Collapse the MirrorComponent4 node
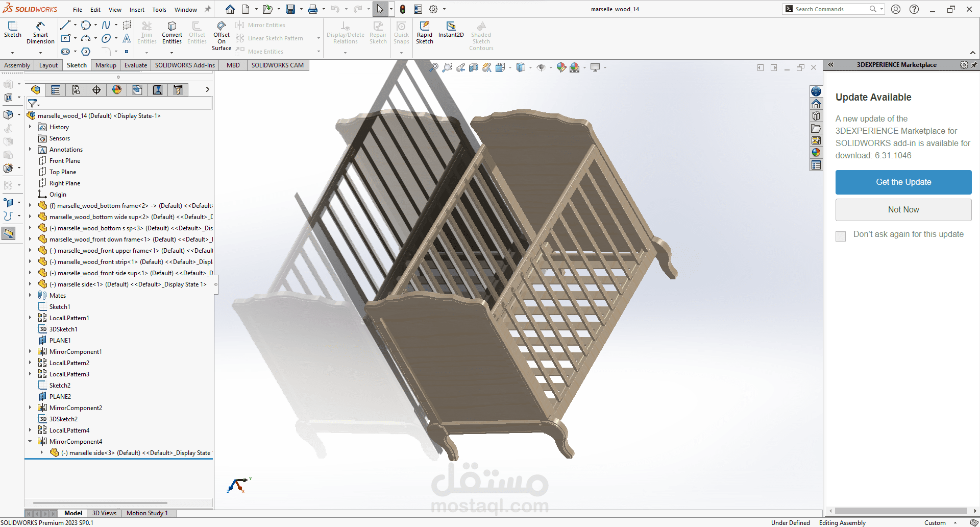Screen dimensions: 980x527 pos(30,442)
